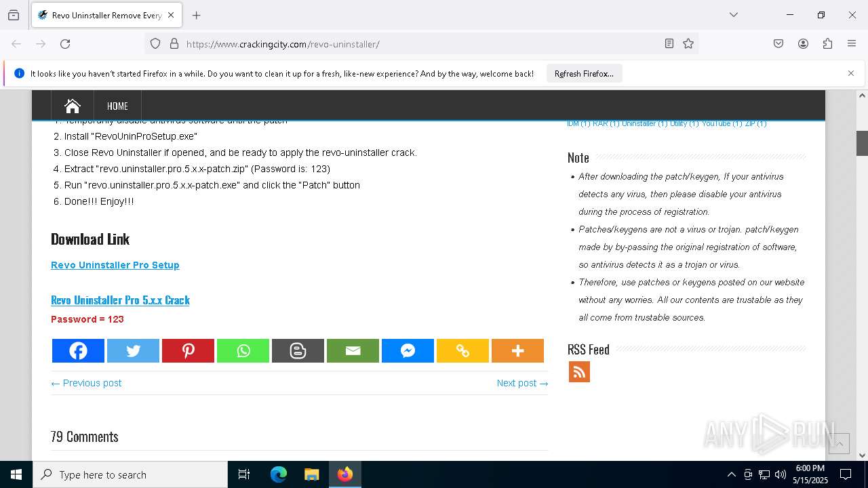The width and height of the screenshot is (868, 488).
Task: Open the Firefox account icon
Action: (803, 43)
